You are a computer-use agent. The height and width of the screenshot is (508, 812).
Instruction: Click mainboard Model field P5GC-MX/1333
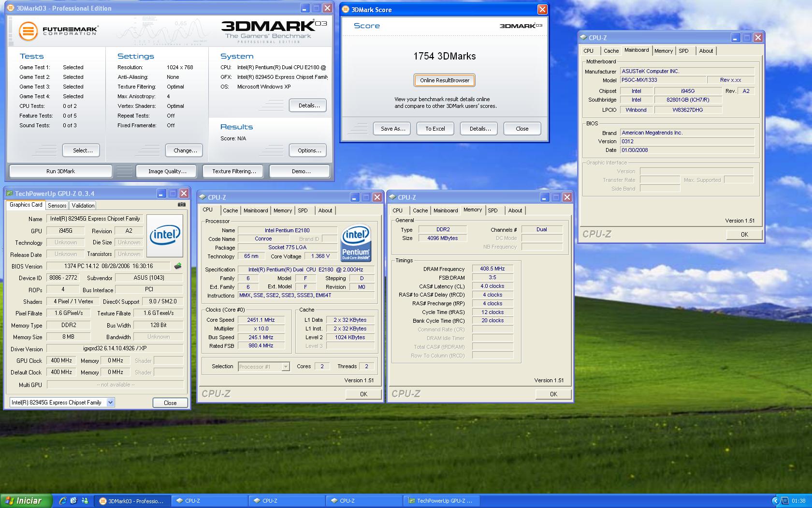663,80
